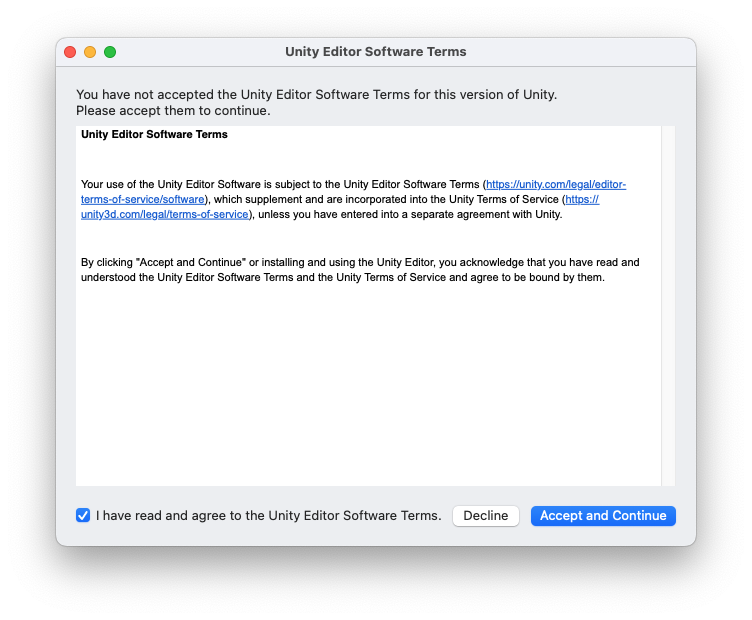The image size is (752, 620).
Task: Click the window title 'Unity Editor Software Terms'
Action: [x=376, y=52]
